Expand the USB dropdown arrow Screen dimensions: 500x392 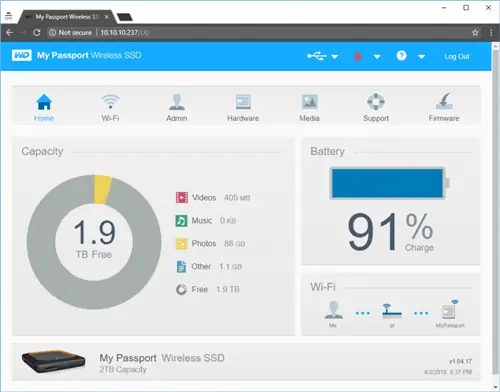(335, 57)
